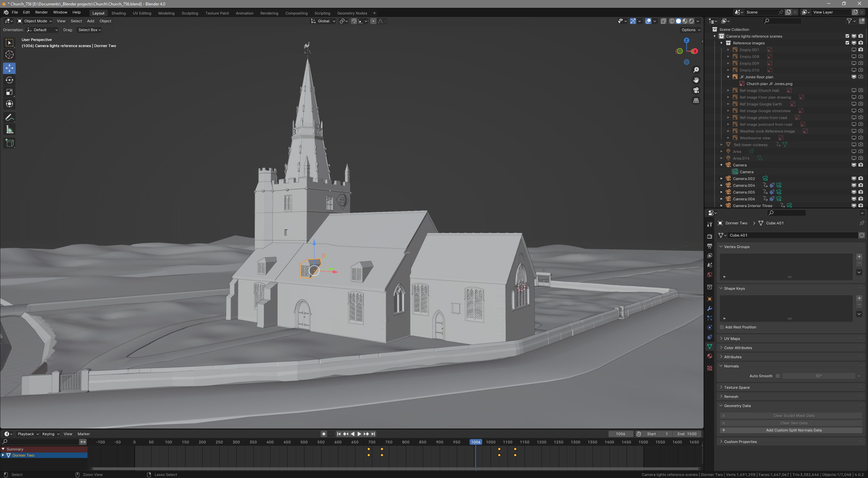Toggle auto keying record button
Image resolution: width=868 pixels, height=478 pixels.
324,434
